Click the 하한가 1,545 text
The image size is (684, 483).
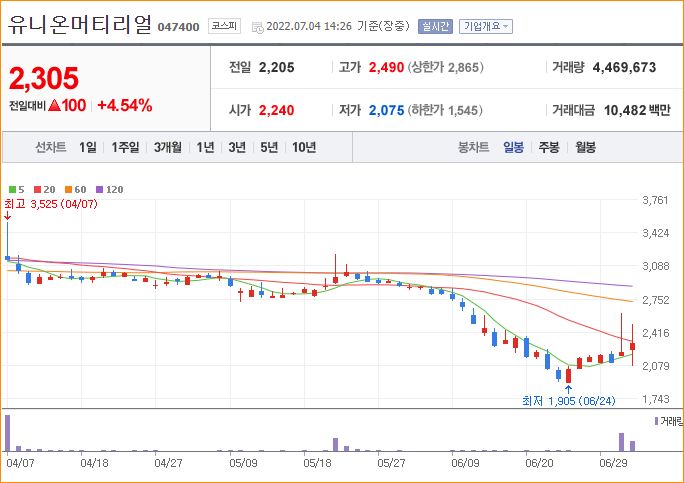(445, 110)
